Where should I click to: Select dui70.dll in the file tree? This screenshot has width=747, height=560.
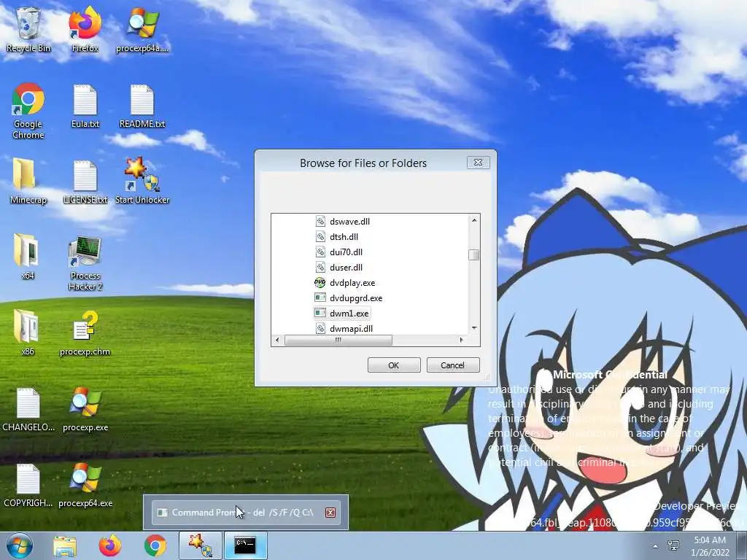pyautogui.click(x=338, y=252)
